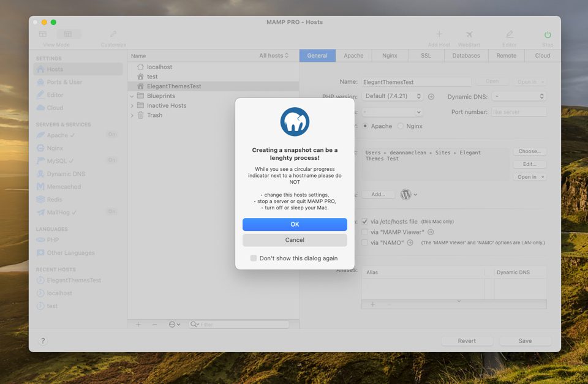Open the SSL tab
The image size is (588, 384).
click(x=426, y=55)
